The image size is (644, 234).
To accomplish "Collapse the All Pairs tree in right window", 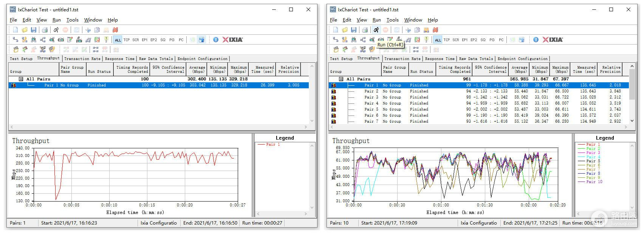I will (x=341, y=79).
